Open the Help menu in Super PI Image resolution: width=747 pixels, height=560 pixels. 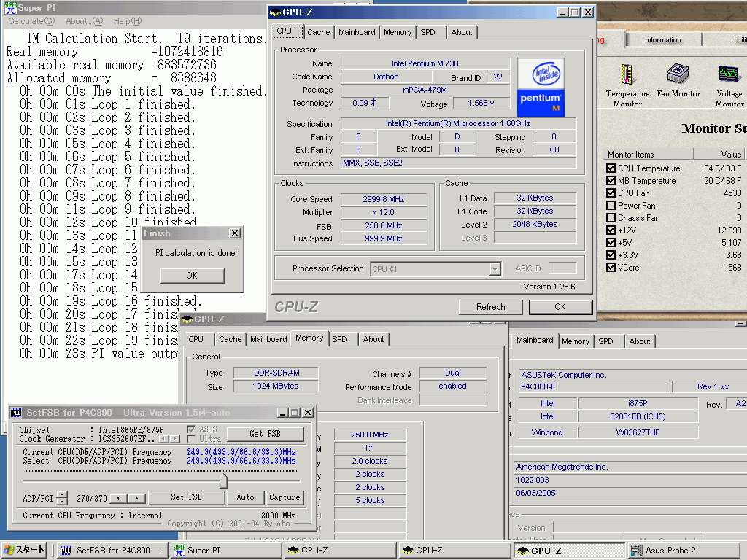coord(128,21)
